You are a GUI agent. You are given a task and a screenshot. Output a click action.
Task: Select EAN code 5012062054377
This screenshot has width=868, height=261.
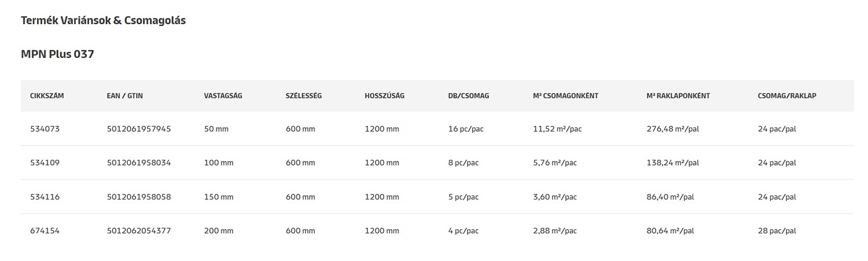click(x=139, y=231)
